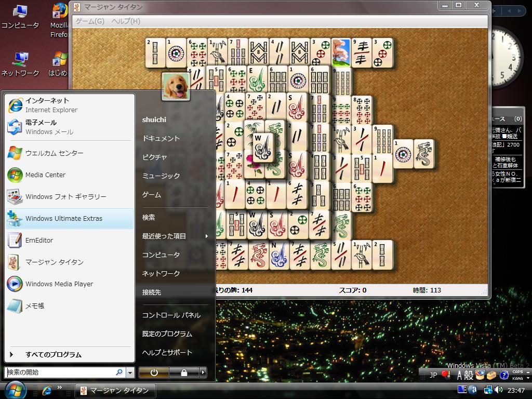Viewport: 532px width, 399px height.
Task: Toggle the 般 conversion mode in language bar
Action: click(469, 375)
